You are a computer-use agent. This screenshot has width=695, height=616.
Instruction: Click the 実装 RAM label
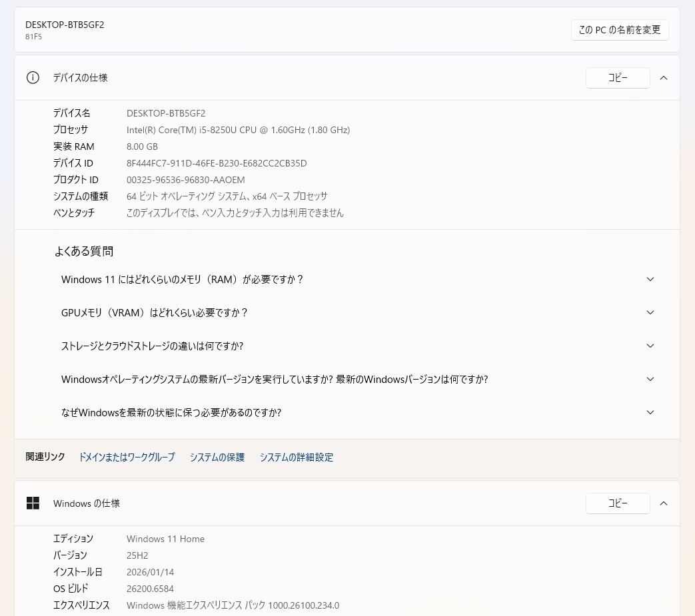click(x=73, y=147)
